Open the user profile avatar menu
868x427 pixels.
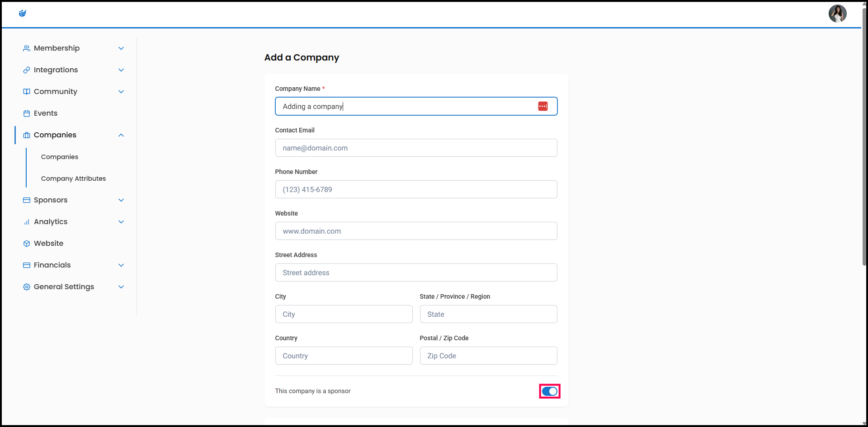click(837, 14)
